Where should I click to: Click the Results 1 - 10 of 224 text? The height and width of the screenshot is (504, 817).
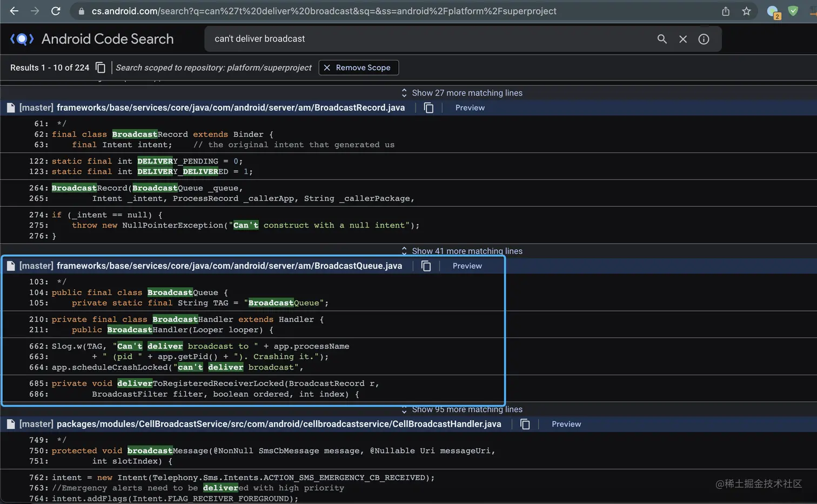click(x=50, y=68)
